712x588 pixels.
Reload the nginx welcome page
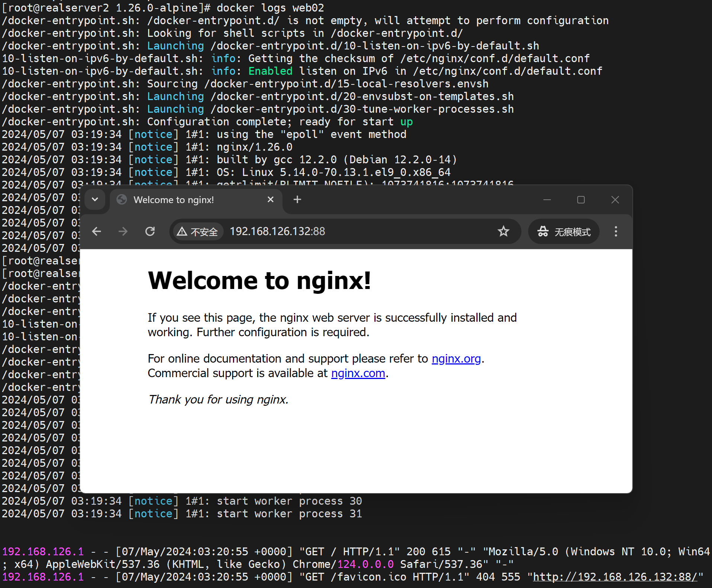[150, 232]
